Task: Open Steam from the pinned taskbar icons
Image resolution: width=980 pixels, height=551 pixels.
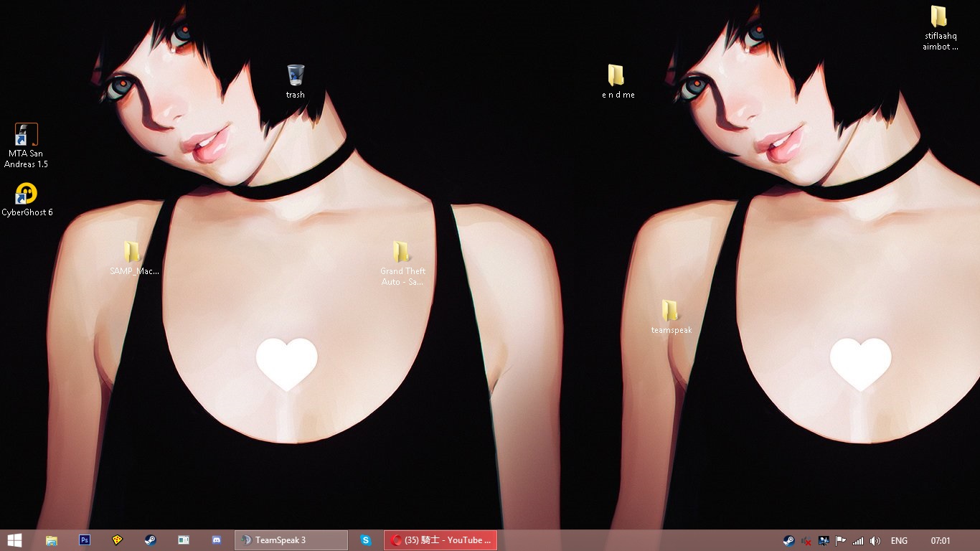Action: (x=151, y=540)
